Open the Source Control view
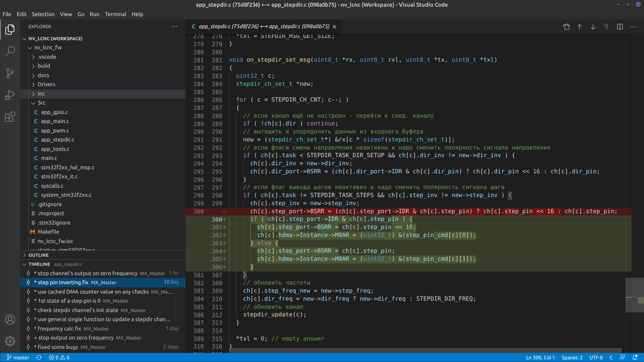644x362 pixels. (x=10, y=73)
